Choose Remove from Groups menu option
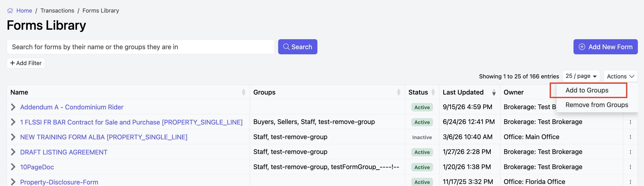This screenshot has width=644, height=186. pyautogui.click(x=597, y=105)
